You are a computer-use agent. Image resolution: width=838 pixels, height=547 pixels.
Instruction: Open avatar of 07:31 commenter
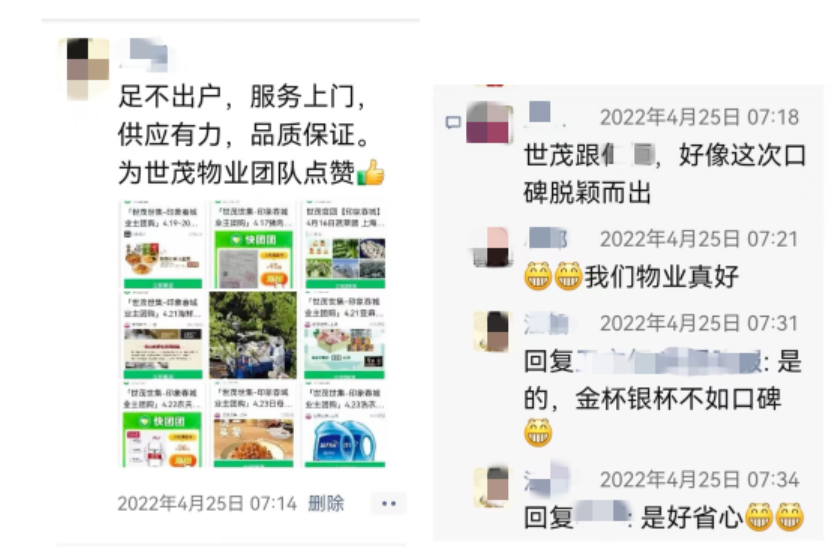tap(492, 331)
